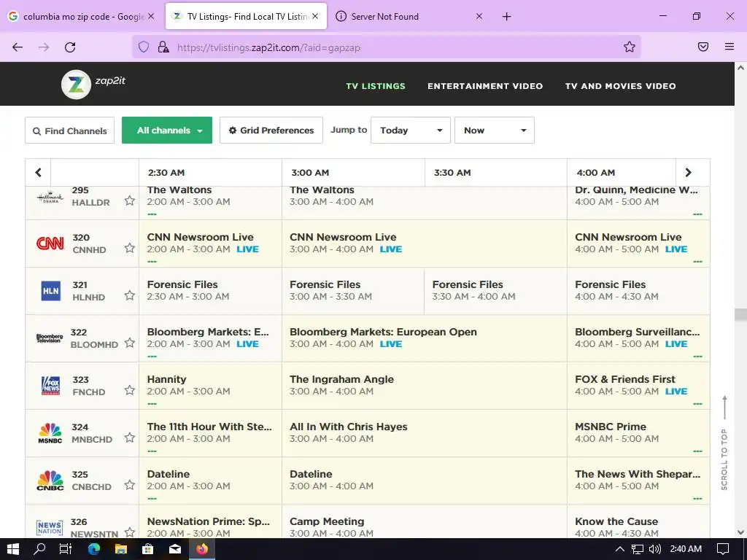Click the NewsNation channel logo
Image resolution: width=747 pixels, height=560 pixels.
(x=50, y=528)
